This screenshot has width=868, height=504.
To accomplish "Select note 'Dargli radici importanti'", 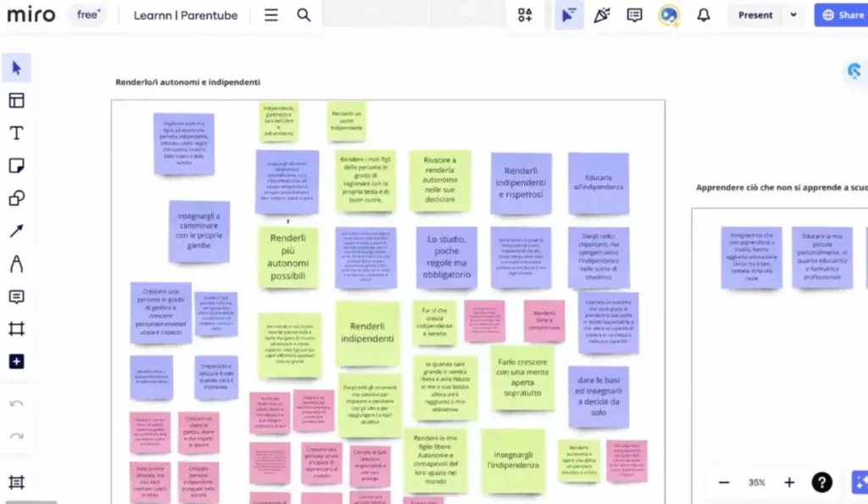I will pyautogui.click(x=598, y=257).
